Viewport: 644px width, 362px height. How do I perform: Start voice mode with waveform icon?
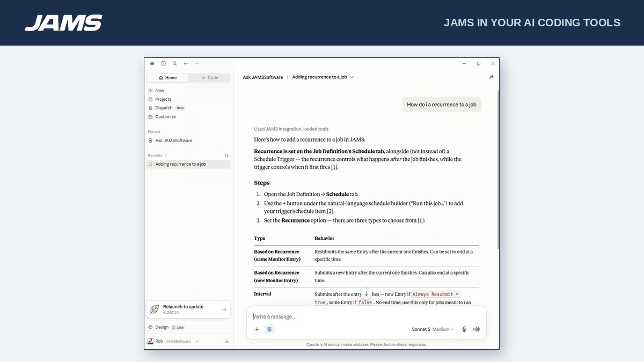[x=477, y=329]
